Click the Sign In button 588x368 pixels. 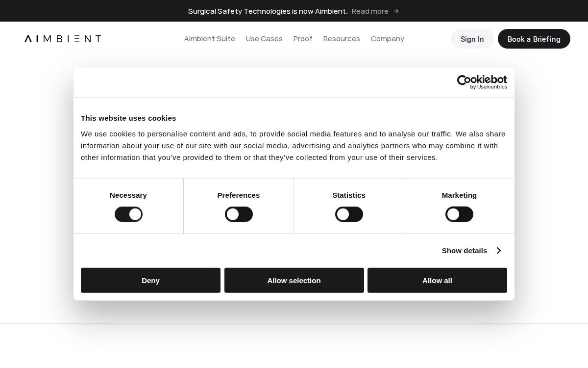point(472,39)
